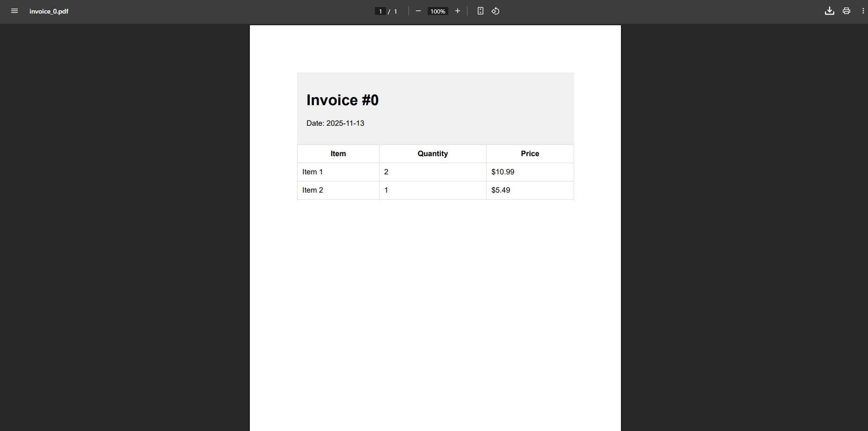868x431 pixels.
Task: Click the Invoice #0 heading
Action: (342, 100)
